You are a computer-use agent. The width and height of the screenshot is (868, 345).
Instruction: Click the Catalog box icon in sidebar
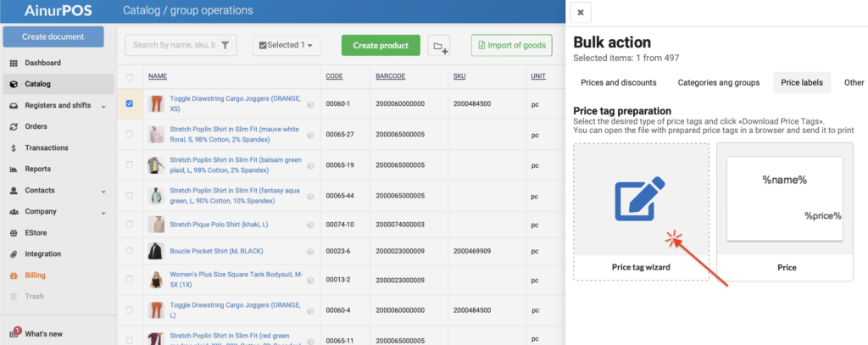[14, 84]
